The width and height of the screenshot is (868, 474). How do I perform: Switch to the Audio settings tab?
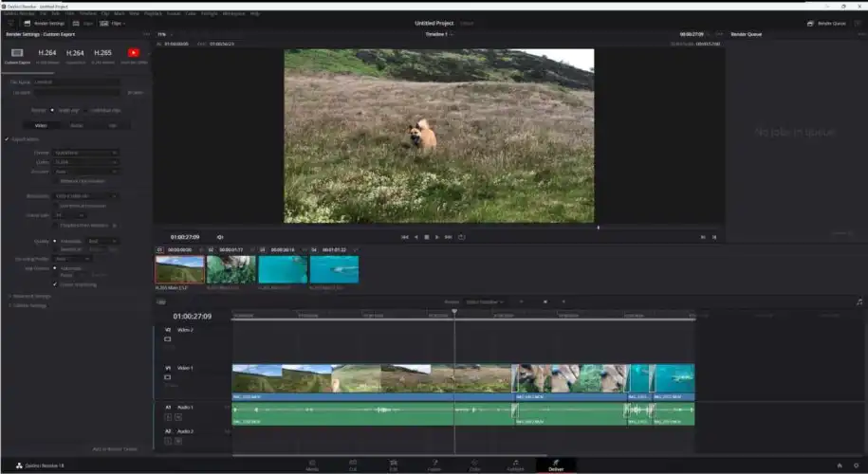tap(76, 124)
